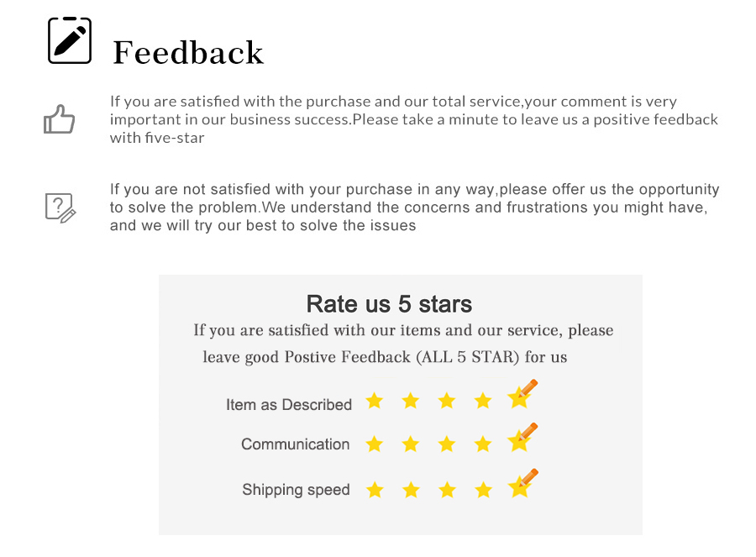Click the question mark note icon

coord(60,208)
